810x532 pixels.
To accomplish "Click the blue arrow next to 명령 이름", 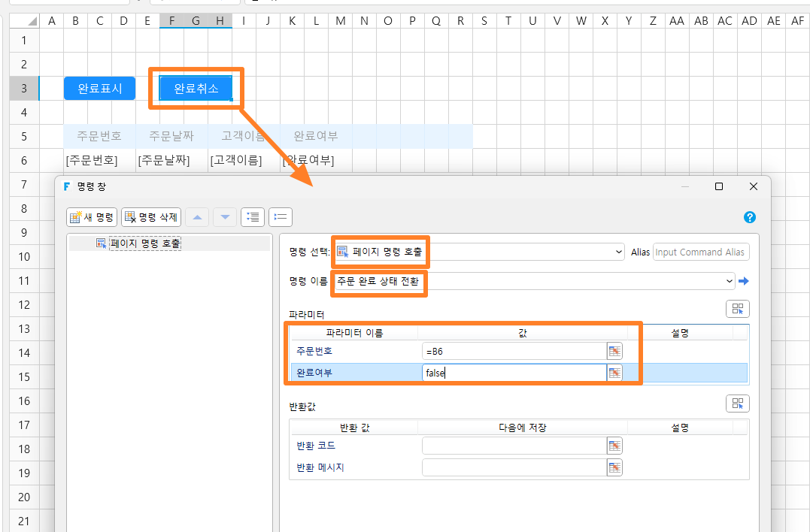I will (743, 281).
